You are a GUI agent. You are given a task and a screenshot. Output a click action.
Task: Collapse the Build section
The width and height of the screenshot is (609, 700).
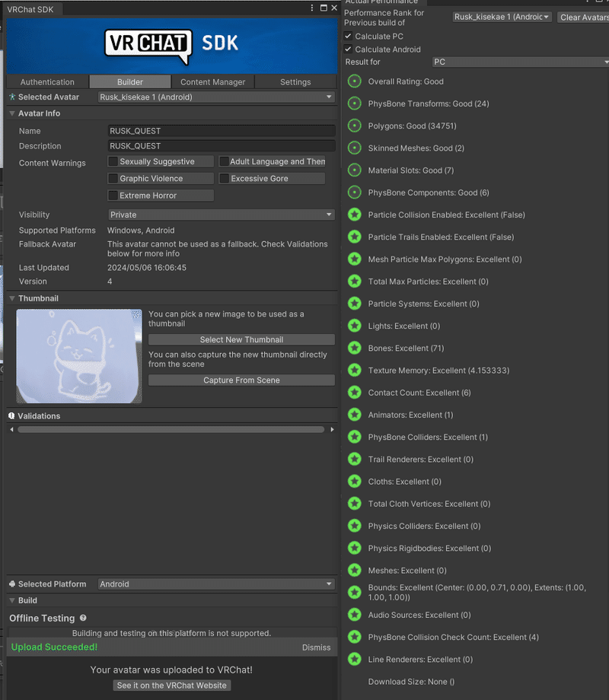(x=12, y=600)
